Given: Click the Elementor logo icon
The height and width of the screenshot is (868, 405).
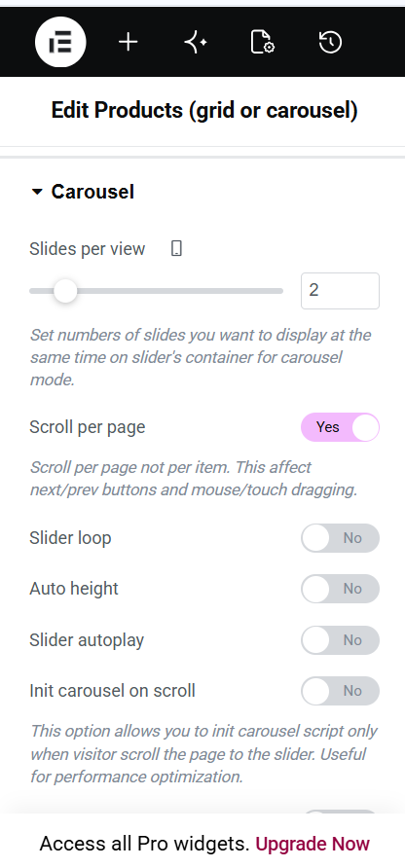Looking at the screenshot, I should [60, 43].
